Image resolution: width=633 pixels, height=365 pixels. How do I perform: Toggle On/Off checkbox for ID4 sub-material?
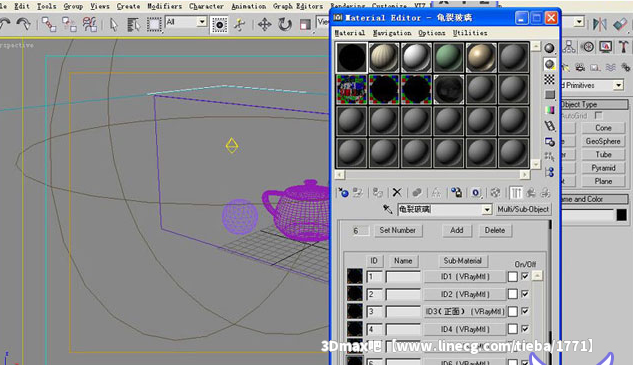[525, 329]
